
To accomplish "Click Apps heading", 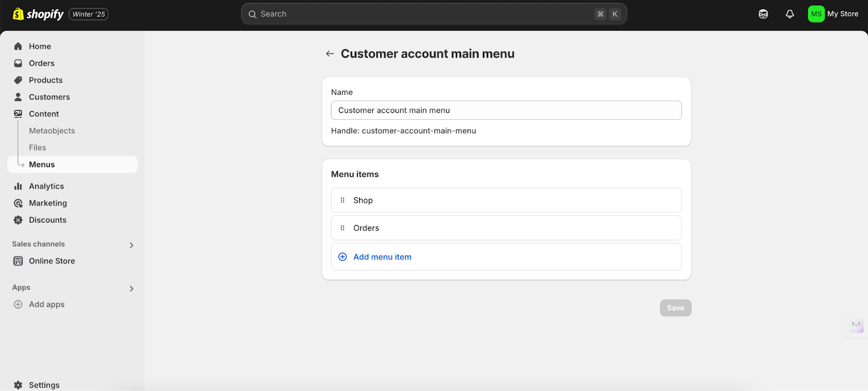I will point(21,287).
